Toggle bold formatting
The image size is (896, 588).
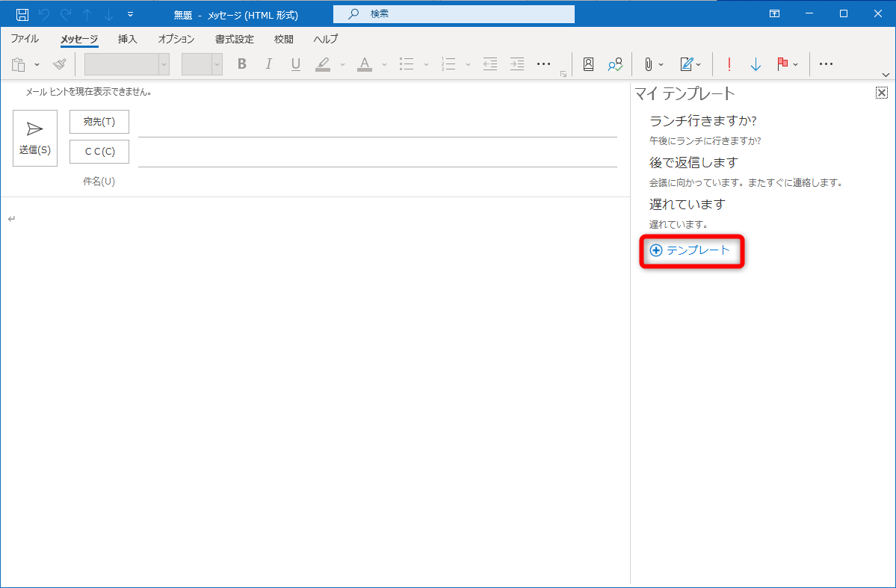point(241,64)
